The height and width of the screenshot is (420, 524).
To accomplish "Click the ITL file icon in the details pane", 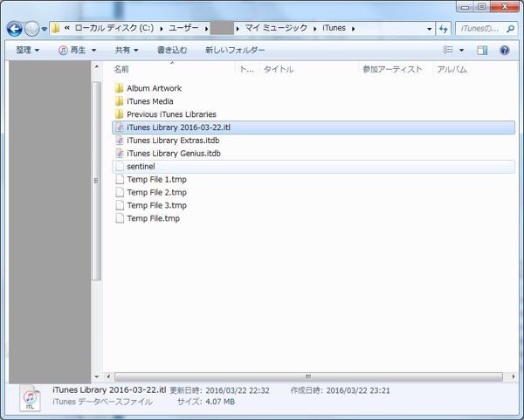I will (x=30, y=398).
